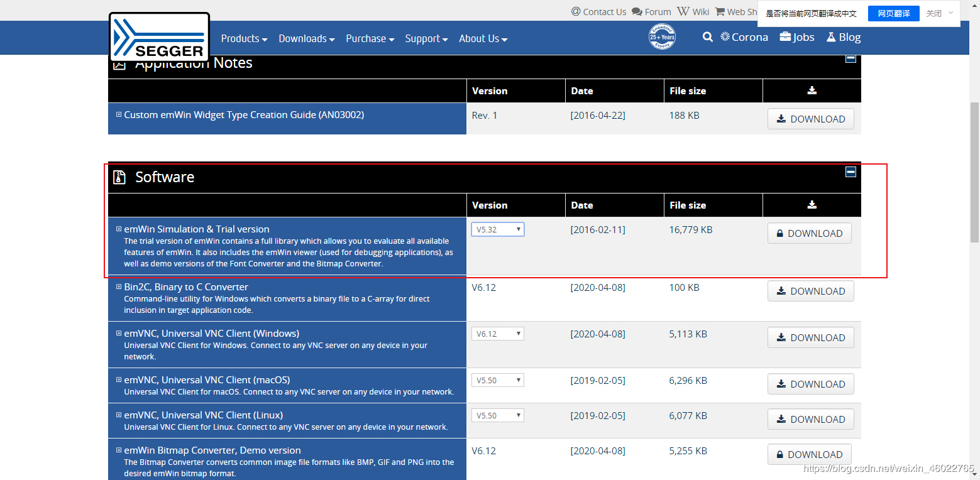Expand the Custom emWin Widget Guide row
980x480 pixels.
[119, 115]
